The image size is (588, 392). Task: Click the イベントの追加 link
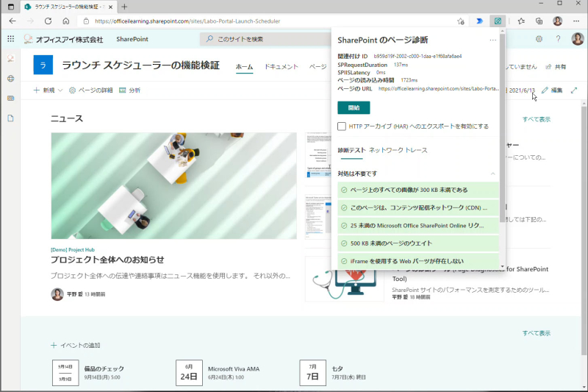pyautogui.click(x=76, y=345)
